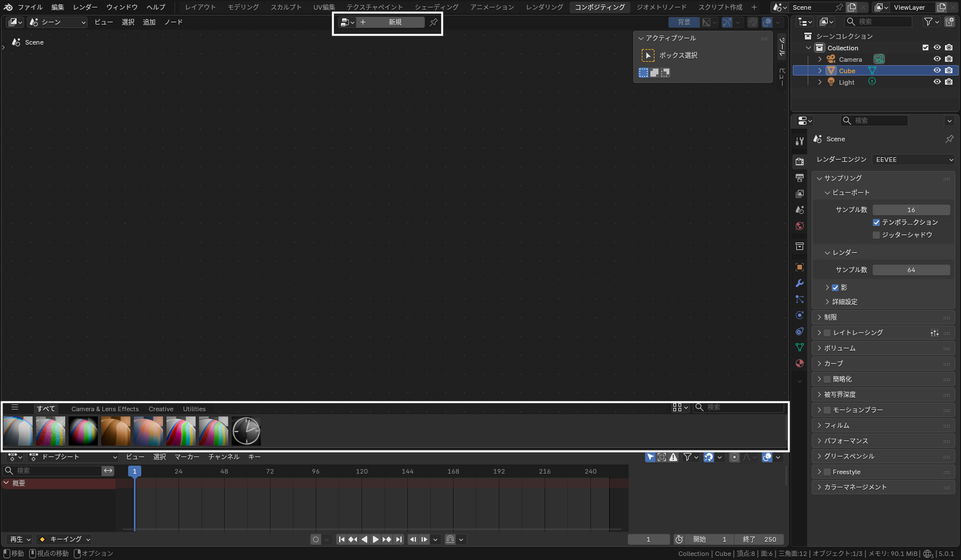Select the Cube row in the outliner
This screenshot has height=560, width=961.
pyautogui.click(x=875, y=71)
